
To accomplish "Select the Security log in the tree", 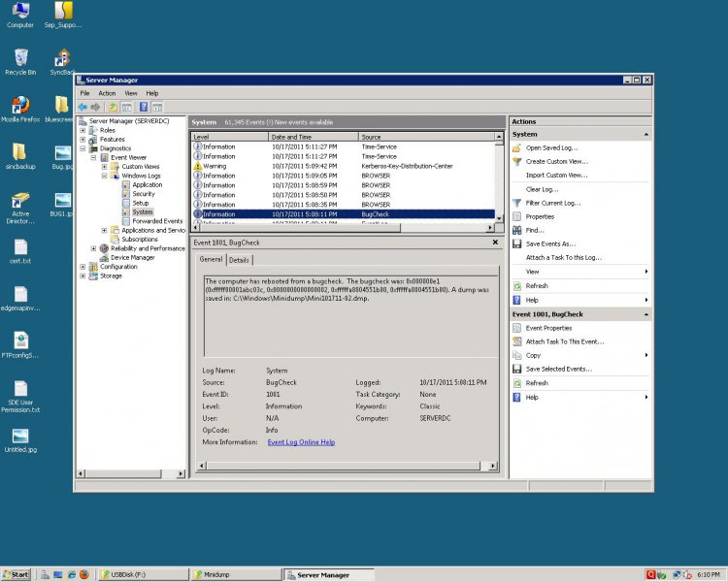I will pyautogui.click(x=144, y=194).
